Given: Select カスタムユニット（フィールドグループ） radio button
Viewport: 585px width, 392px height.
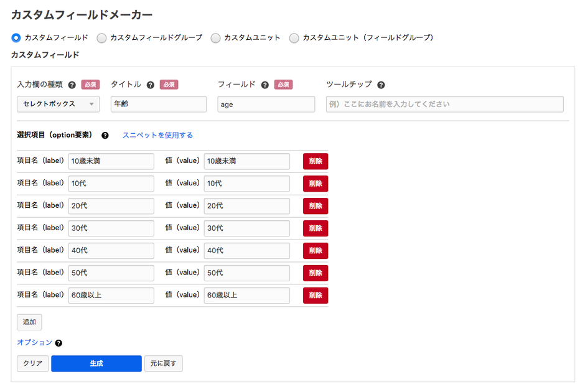Looking at the screenshot, I should click(x=294, y=38).
